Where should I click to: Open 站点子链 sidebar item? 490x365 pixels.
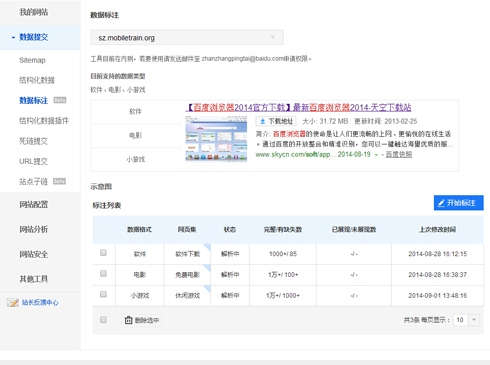(x=33, y=182)
